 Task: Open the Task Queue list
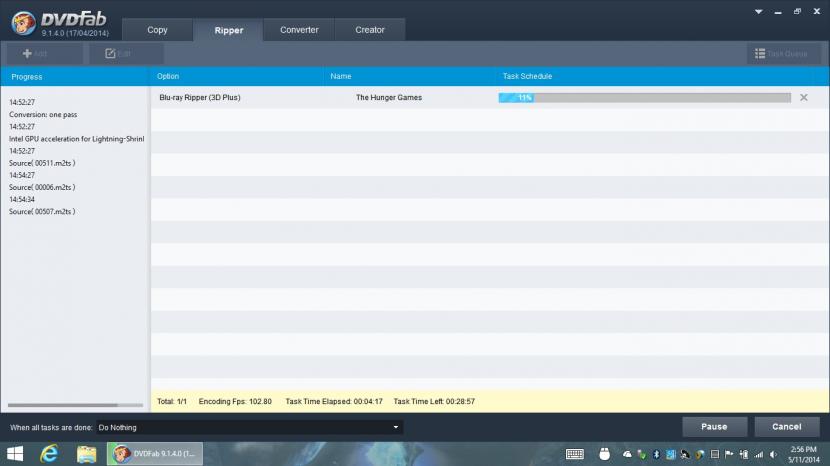point(784,53)
